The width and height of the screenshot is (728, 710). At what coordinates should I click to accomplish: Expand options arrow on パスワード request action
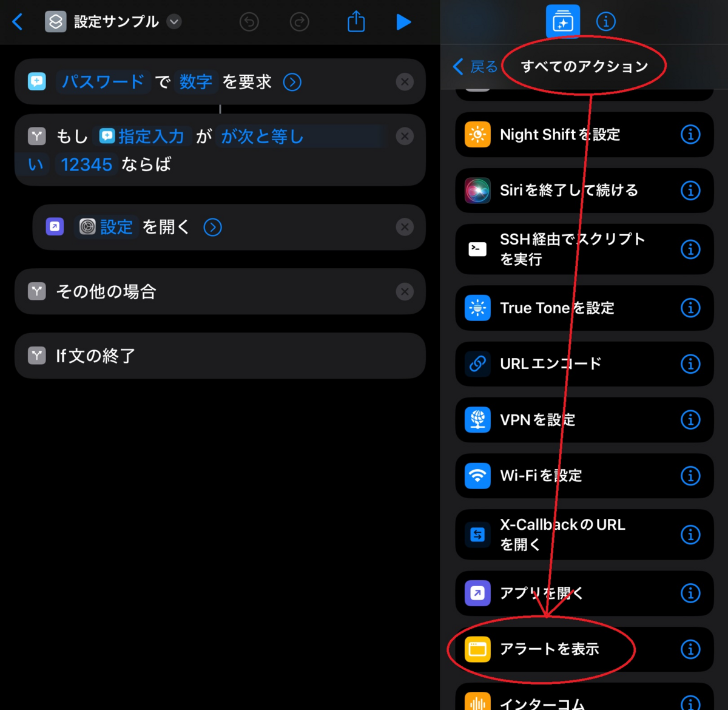tap(292, 82)
